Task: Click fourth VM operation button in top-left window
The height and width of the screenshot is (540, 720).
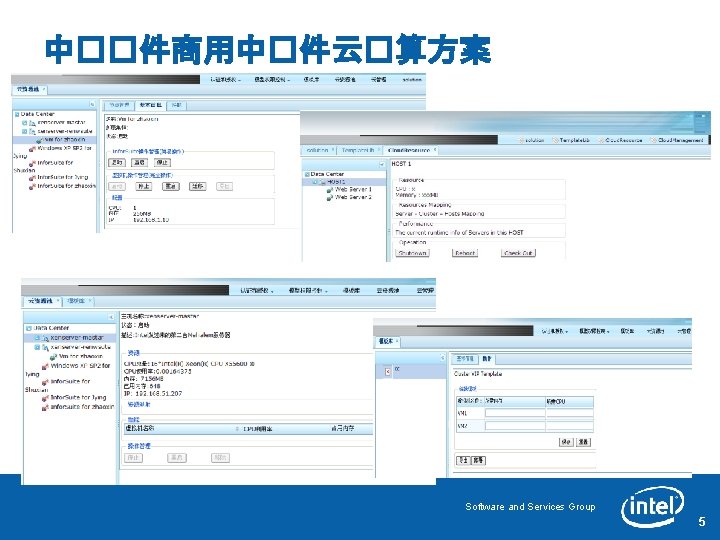Action: point(197,186)
